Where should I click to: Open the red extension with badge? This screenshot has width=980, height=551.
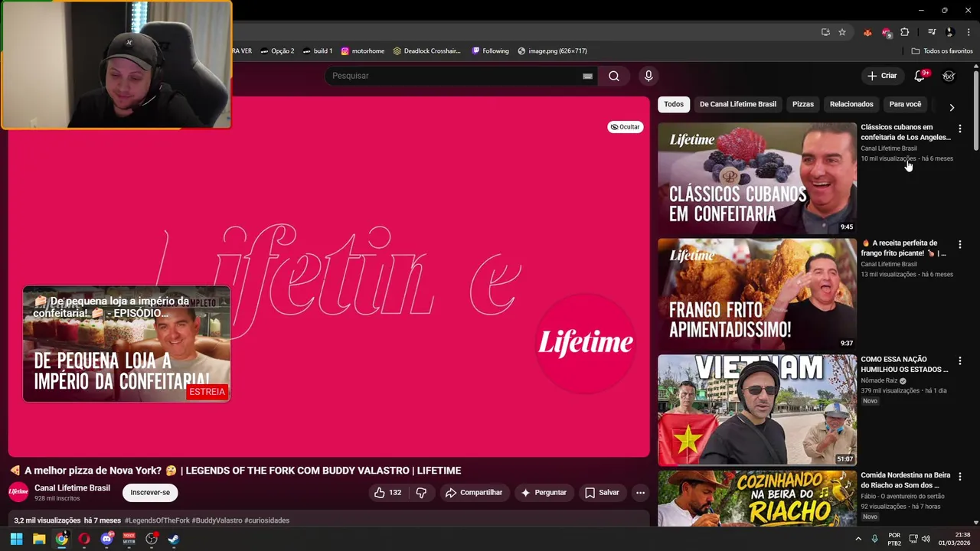click(887, 32)
